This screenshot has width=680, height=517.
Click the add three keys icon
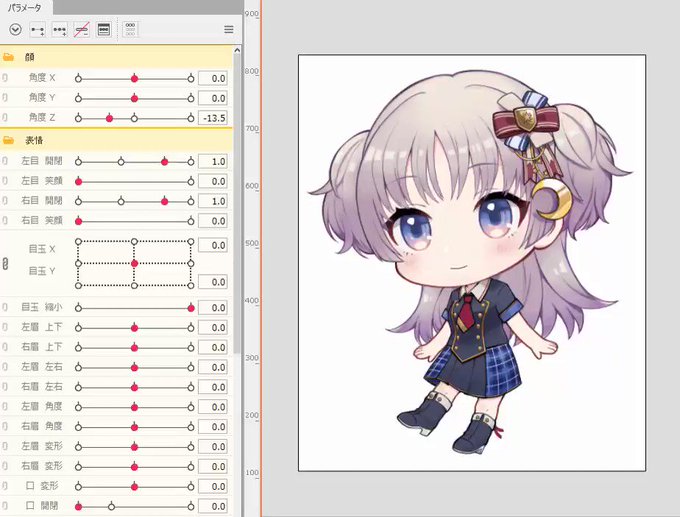click(x=59, y=29)
